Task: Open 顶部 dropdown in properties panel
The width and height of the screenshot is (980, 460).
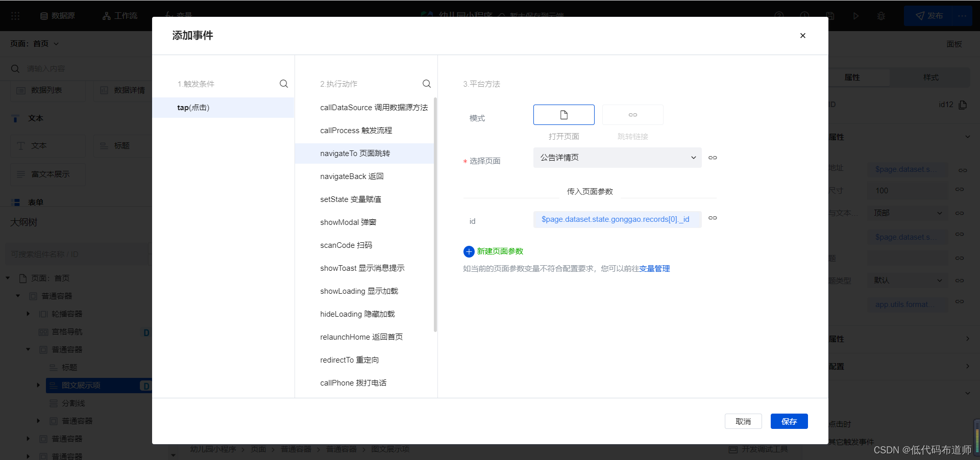Action: (908, 213)
